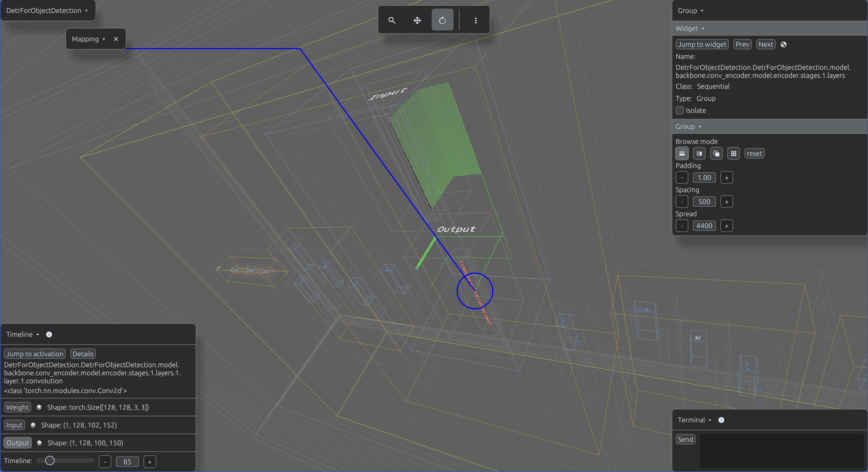Click the Output label in 3D view
The width and height of the screenshot is (868, 472).
coord(456,229)
